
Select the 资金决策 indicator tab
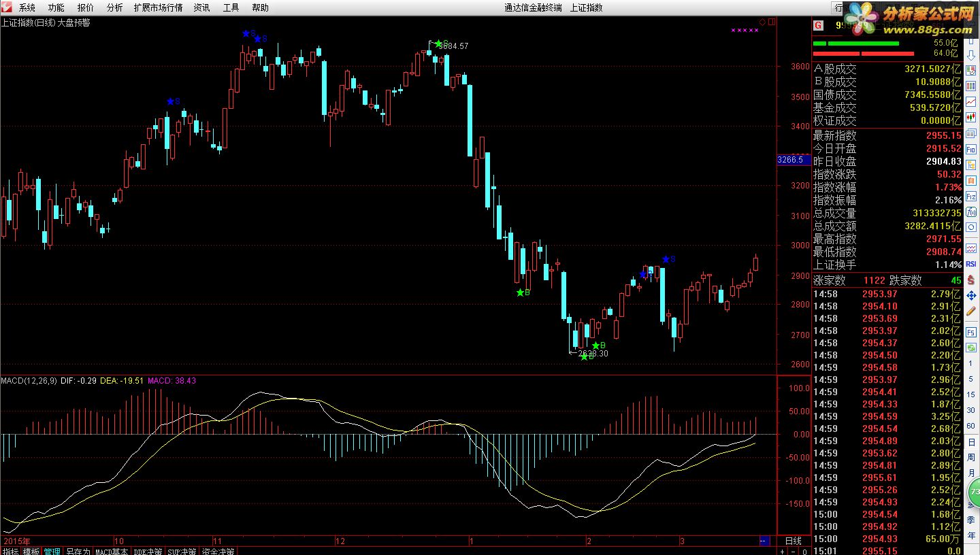218,551
